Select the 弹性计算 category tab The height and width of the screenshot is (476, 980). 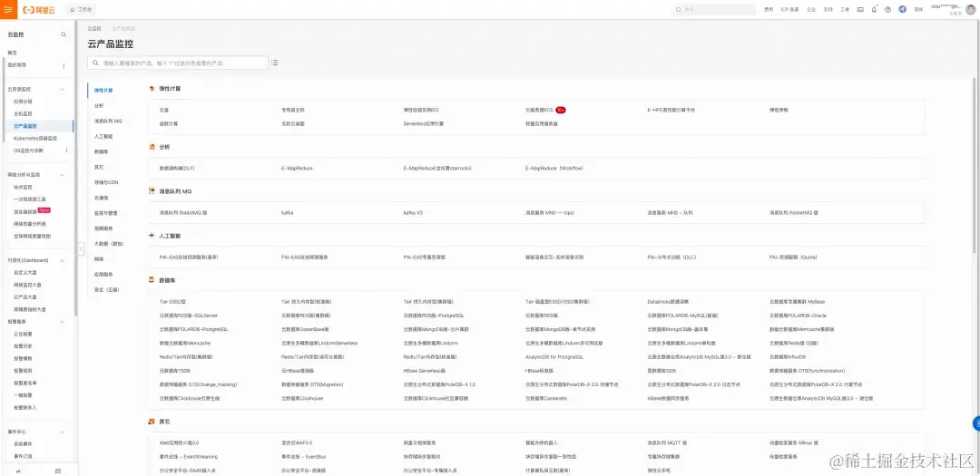[x=103, y=91]
